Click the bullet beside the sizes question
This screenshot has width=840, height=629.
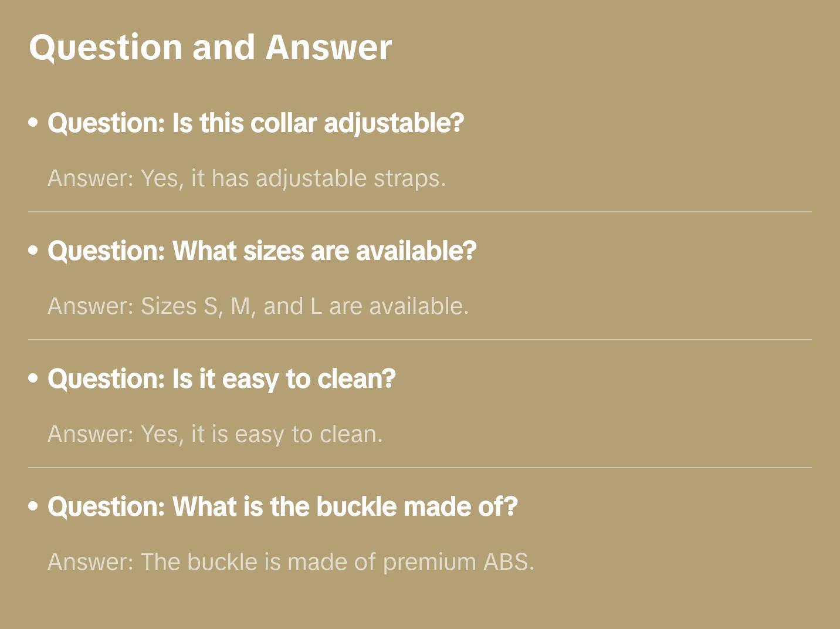tap(33, 251)
